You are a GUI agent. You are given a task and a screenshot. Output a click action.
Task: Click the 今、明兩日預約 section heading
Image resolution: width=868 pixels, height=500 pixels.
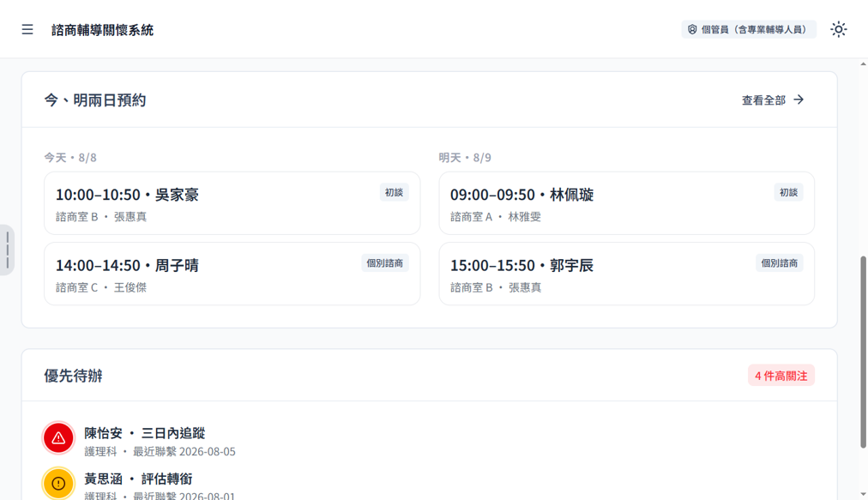click(95, 100)
